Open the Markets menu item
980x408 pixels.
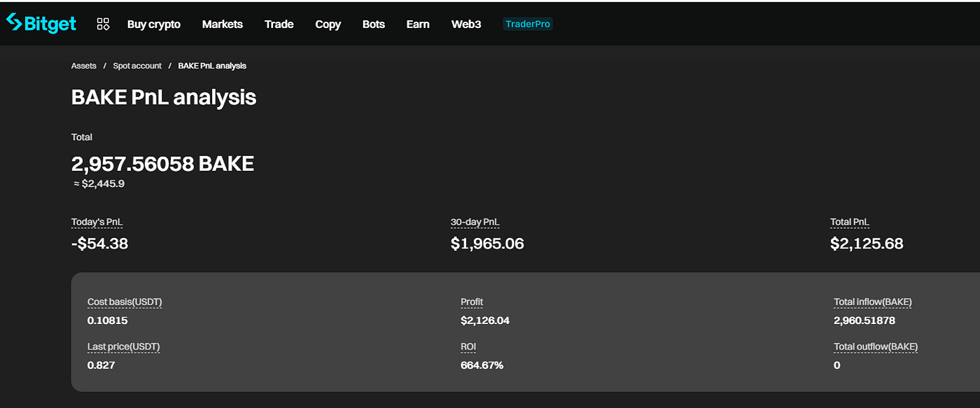(x=223, y=24)
